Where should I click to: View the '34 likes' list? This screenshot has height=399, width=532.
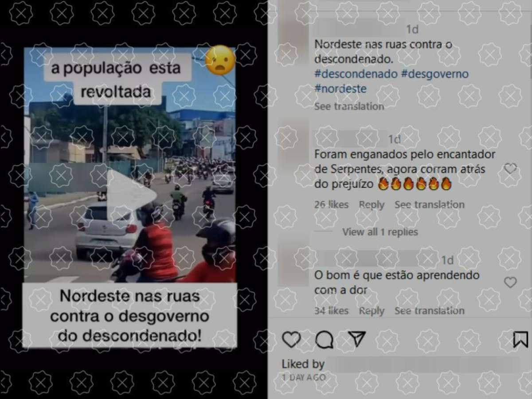click(x=332, y=311)
